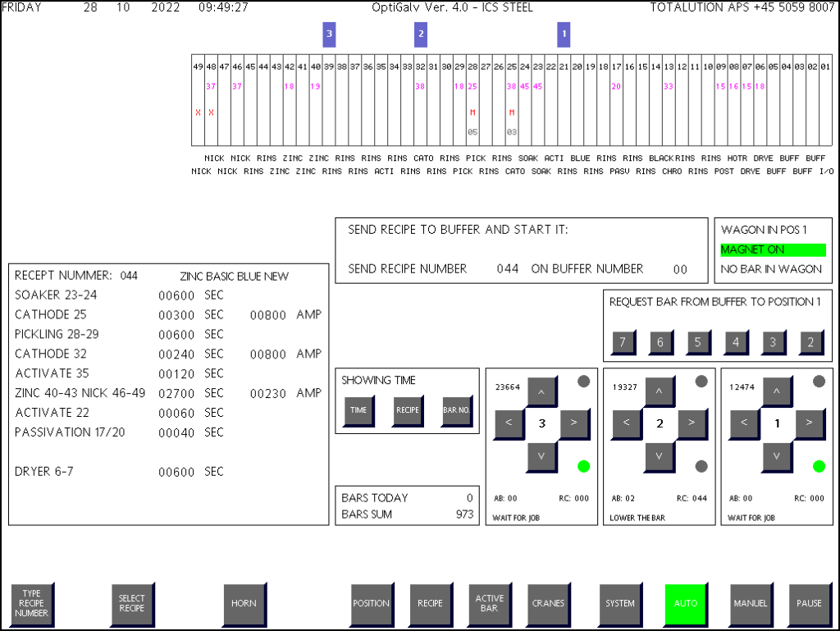Raise crane 2 with its up arrow
Image resolution: width=840 pixels, height=631 pixels.
pos(660,391)
